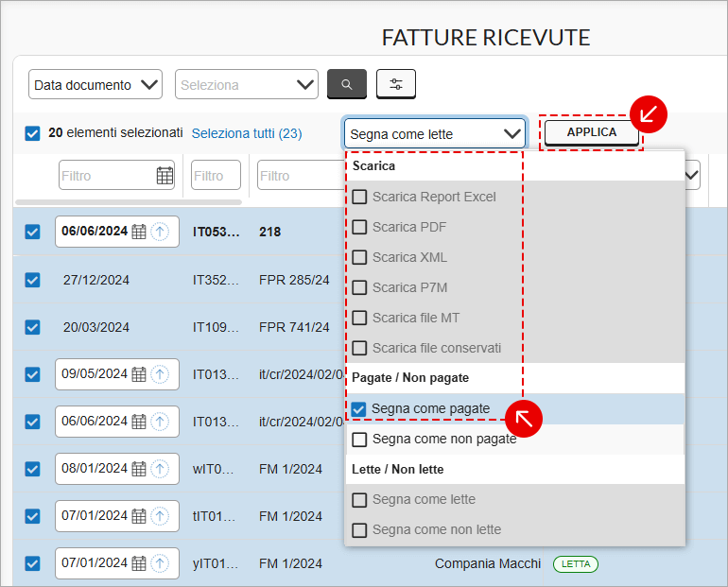728x587 pixels.
Task: Open the advanced filter sliders button
Action: tap(395, 84)
